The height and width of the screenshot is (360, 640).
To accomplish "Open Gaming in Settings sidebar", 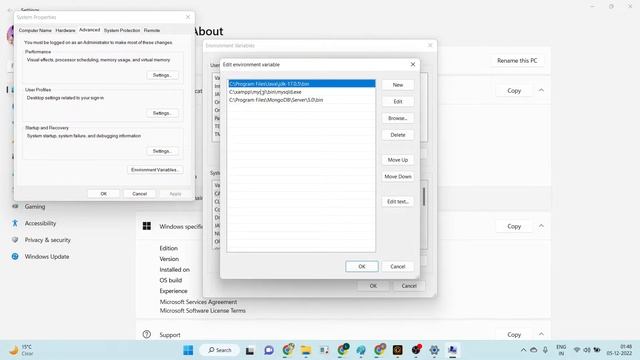I will point(35,207).
